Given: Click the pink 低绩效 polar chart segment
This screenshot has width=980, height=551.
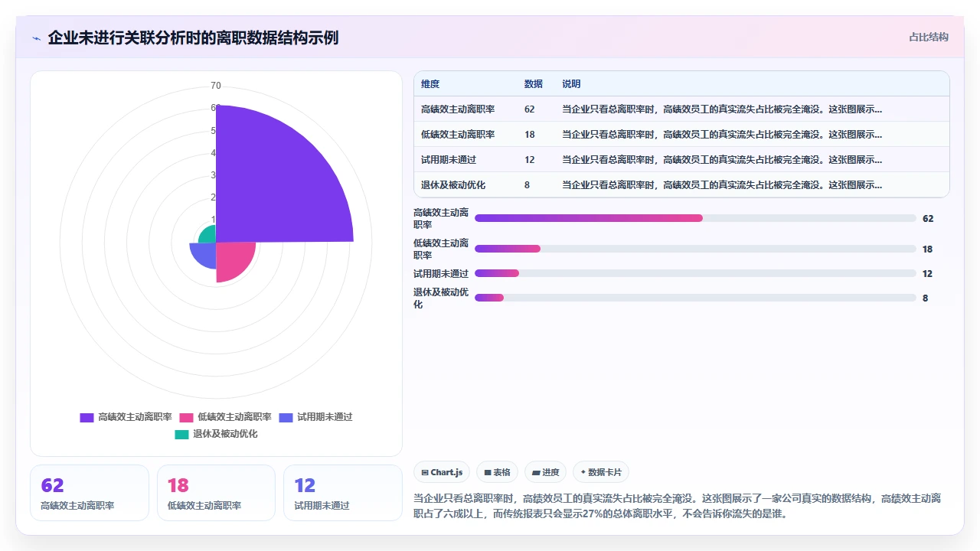Looking at the screenshot, I should click(x=231, y=258).
